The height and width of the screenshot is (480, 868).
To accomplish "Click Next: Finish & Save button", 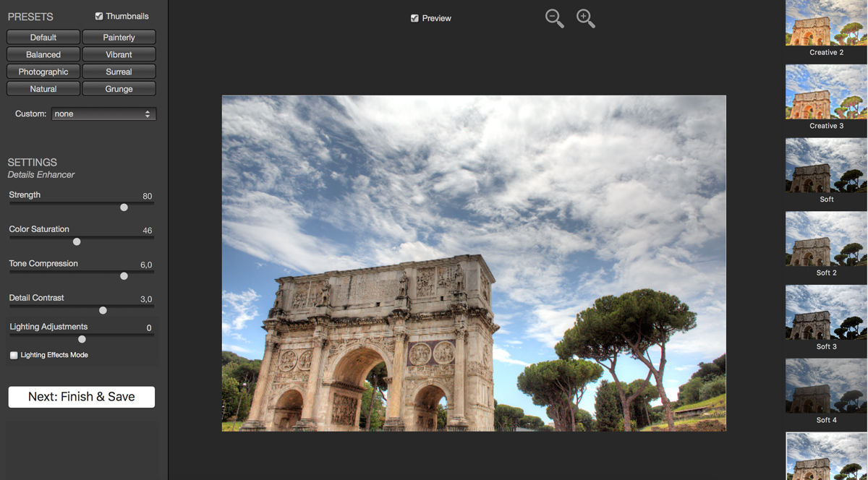I will tap(82, 397).
